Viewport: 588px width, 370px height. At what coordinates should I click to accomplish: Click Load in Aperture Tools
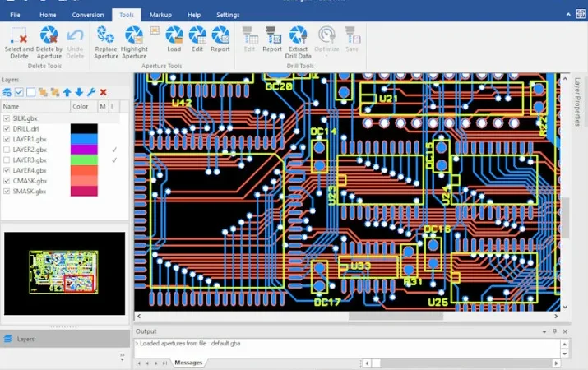point(174,39)
